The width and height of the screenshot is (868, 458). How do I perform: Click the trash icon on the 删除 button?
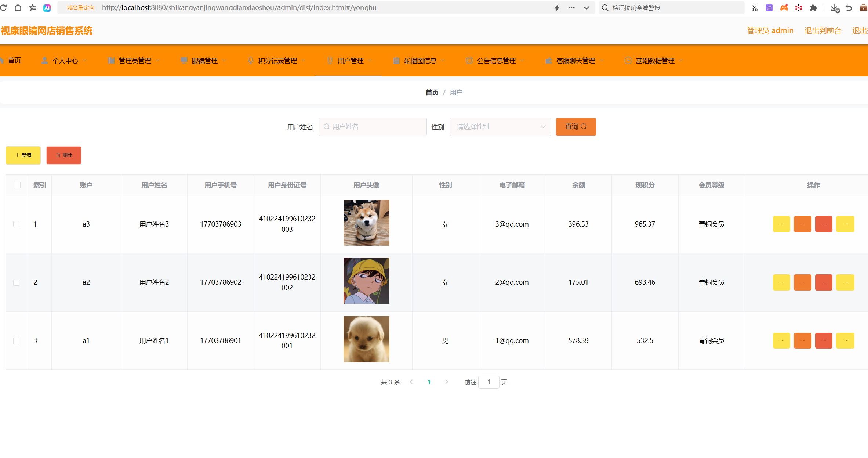(x=58, y=155)
